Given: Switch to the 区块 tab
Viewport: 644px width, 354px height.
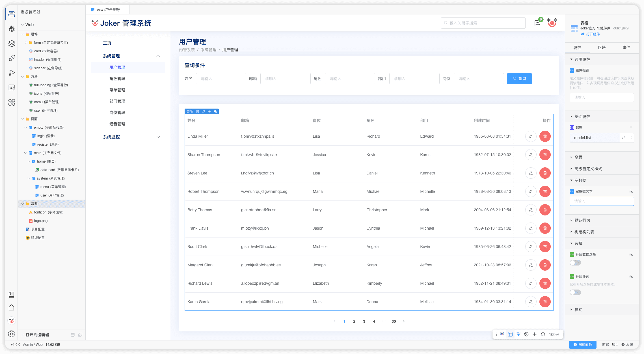Looking at the screenshot, I should click(602, 48).
